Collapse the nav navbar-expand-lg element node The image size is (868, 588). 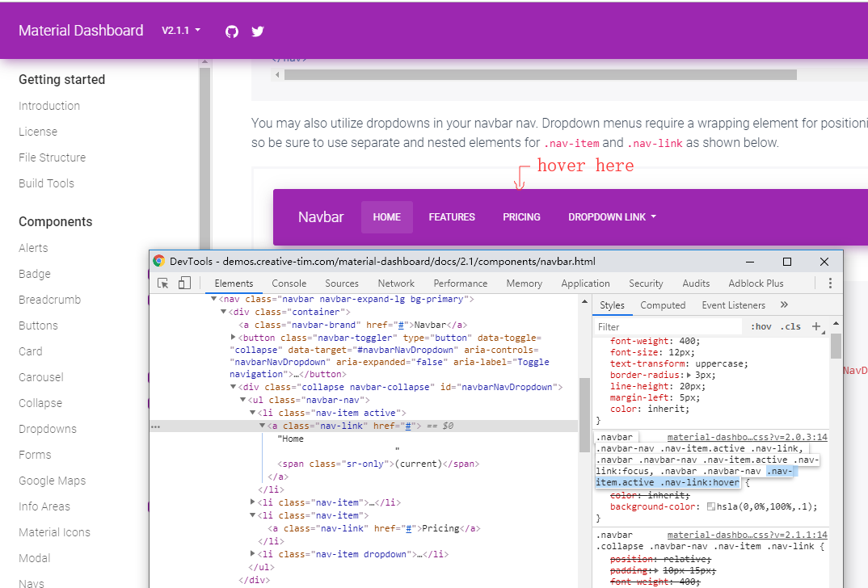(x=213, y=299)
